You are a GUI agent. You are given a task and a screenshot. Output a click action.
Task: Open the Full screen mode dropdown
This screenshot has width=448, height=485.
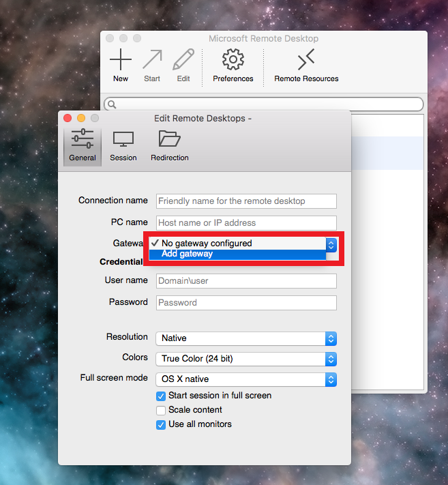pyautogui.click(x=246, y=379)
